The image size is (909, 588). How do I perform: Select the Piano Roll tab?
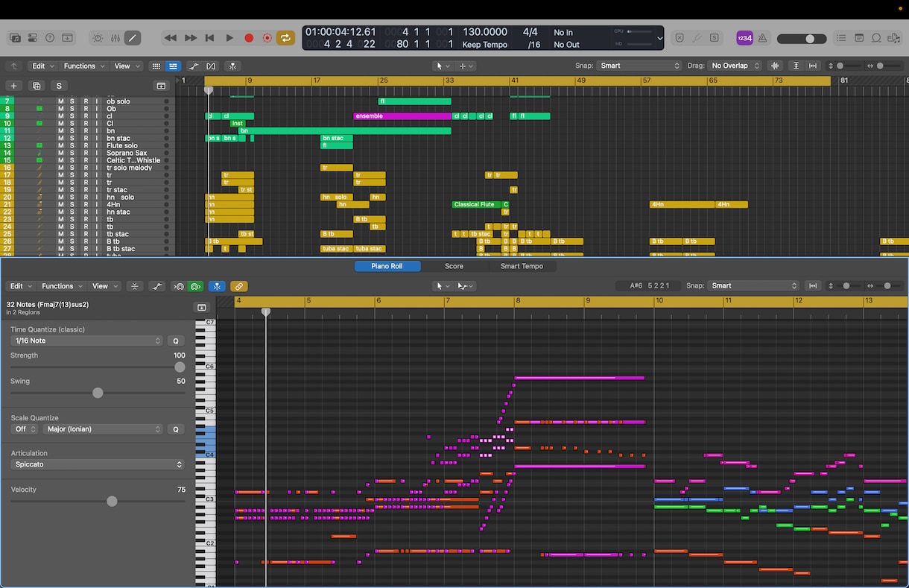pyautogui.click(x=387, y=266)
